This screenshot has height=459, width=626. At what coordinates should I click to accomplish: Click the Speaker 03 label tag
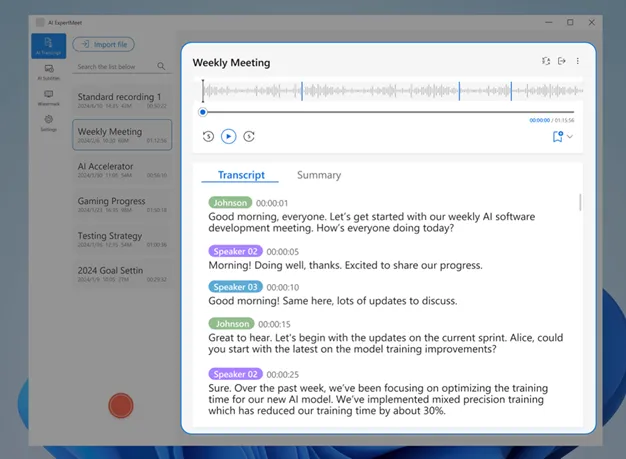235,287
